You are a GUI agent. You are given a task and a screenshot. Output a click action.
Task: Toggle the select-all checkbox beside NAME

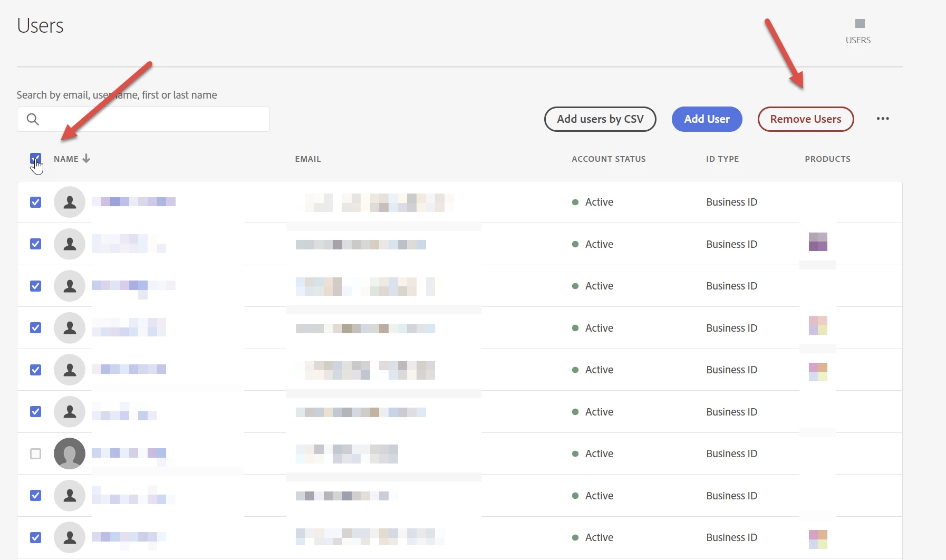coord(35,159)
